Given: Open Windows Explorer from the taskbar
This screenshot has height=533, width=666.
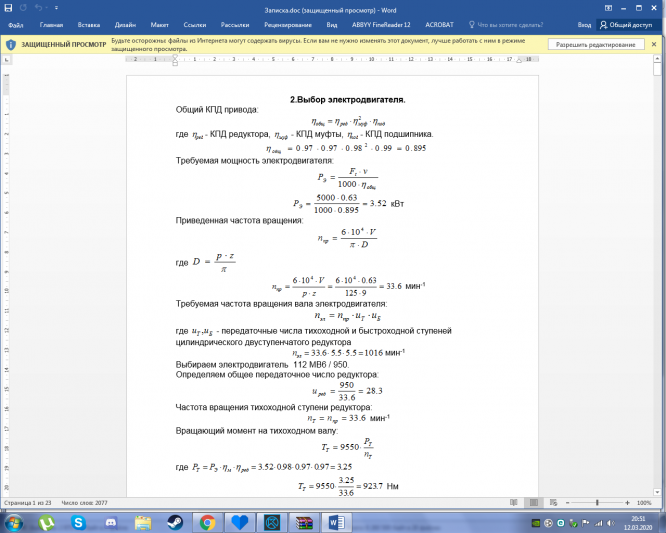Looking at the screenshot, I should [143, 522].
